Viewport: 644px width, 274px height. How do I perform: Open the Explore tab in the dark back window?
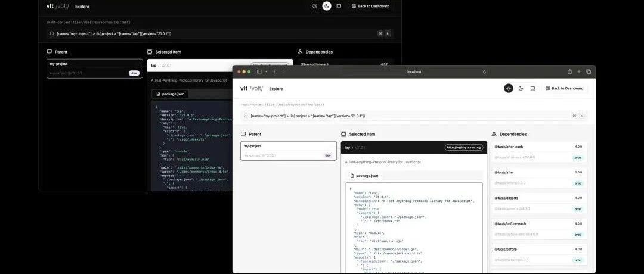pos(82,7)
